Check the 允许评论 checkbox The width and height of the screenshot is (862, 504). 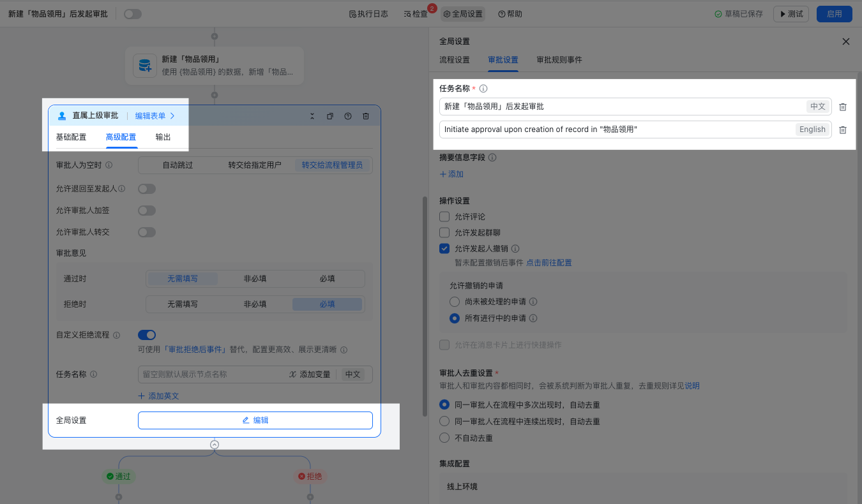pyautogui.click(x=444, y=217)
